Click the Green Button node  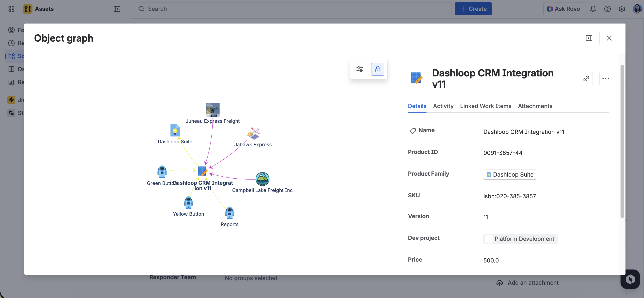[162, 172]
